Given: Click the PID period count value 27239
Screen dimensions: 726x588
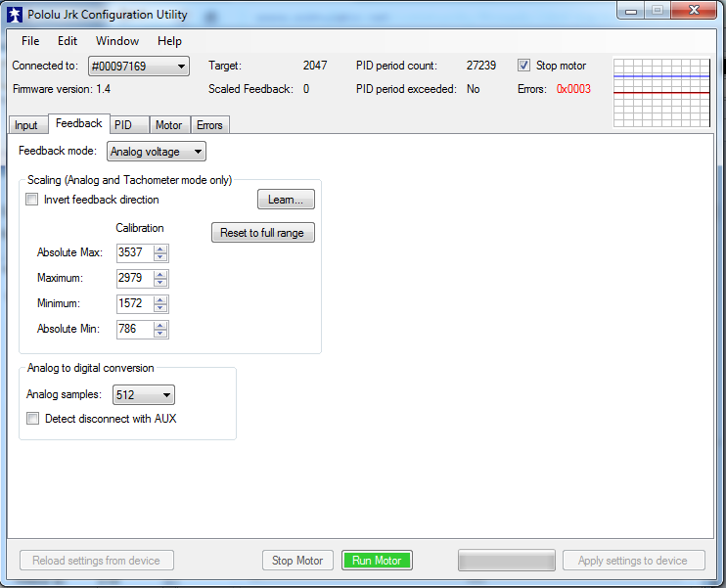Looking at the screenshot, I should (x=481, y=66).
